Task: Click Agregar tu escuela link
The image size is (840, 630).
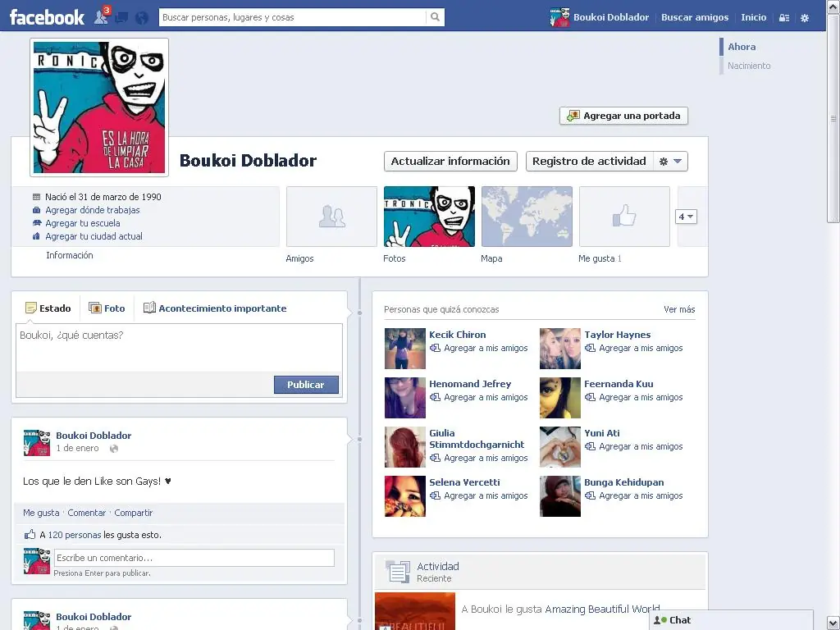Action: pyautogui.click(x=83, y=223)
